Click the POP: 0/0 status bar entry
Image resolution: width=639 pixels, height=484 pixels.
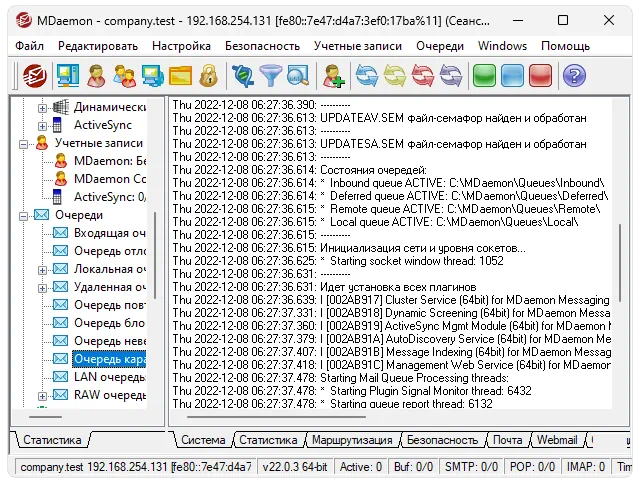pos(532,467)
